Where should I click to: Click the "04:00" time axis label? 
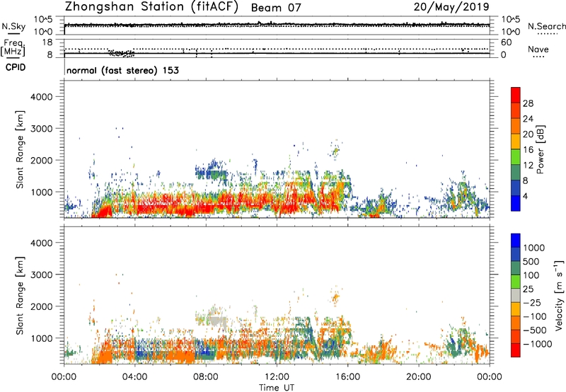coord(134,377)
